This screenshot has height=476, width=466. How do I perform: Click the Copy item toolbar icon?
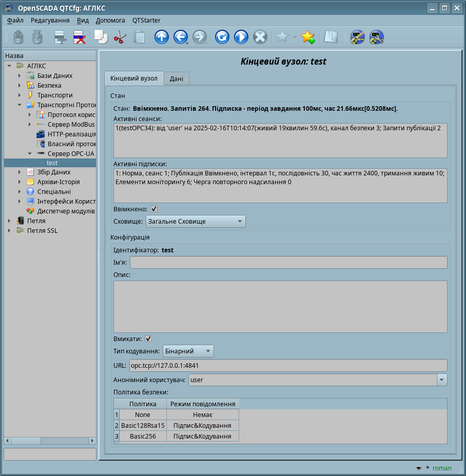[x=100, y=37]
